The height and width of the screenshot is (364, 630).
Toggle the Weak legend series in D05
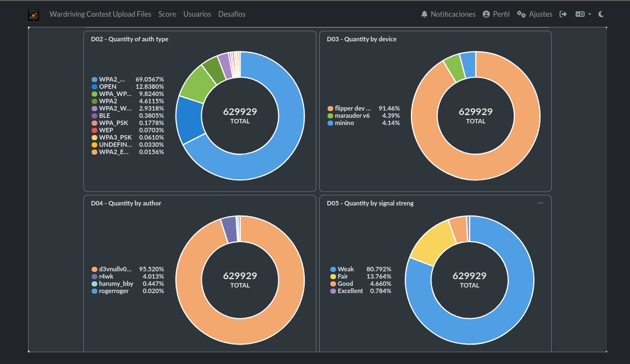click(346, 269)
